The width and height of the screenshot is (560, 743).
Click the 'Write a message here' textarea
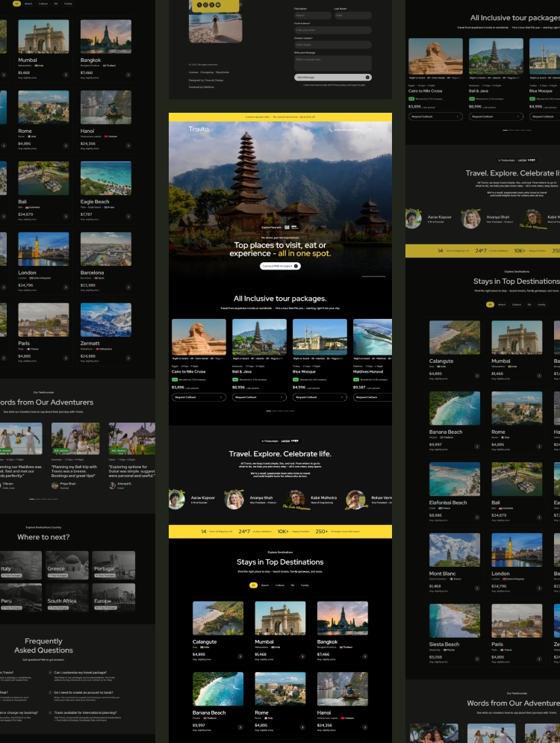click(332, 63)
